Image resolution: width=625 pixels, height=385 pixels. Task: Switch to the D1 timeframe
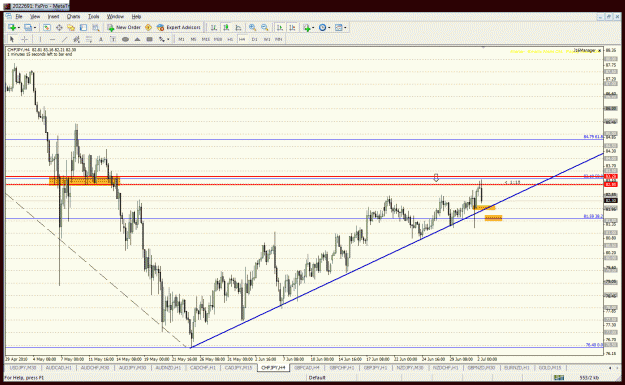coord(254,39)
